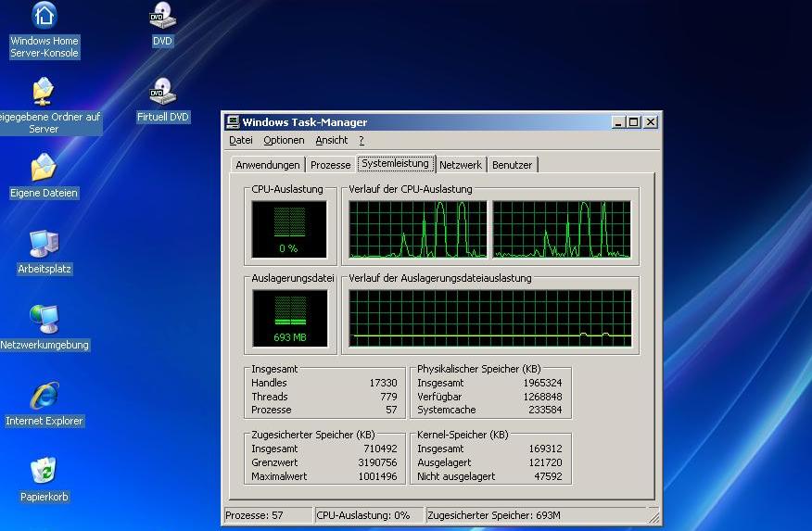This screenshot has width=812, height=531.
Task: Open the ? help menu
Action: click(362, 140)
